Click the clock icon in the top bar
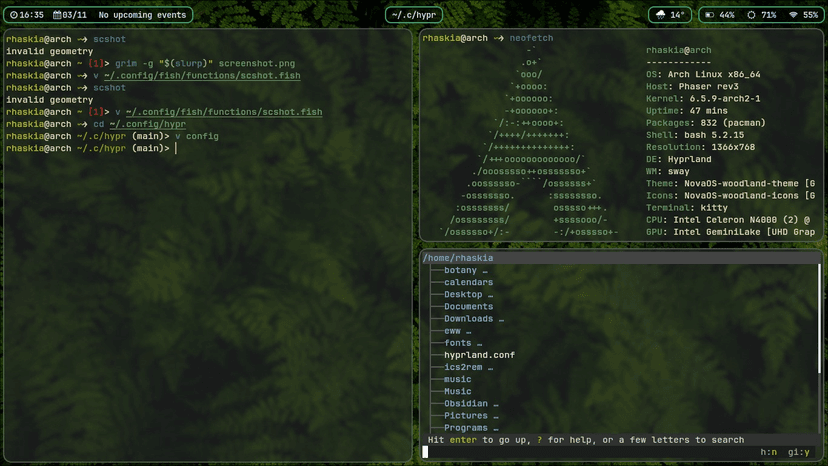Viewport: 828px width, 466px height. tap(13, 15)
